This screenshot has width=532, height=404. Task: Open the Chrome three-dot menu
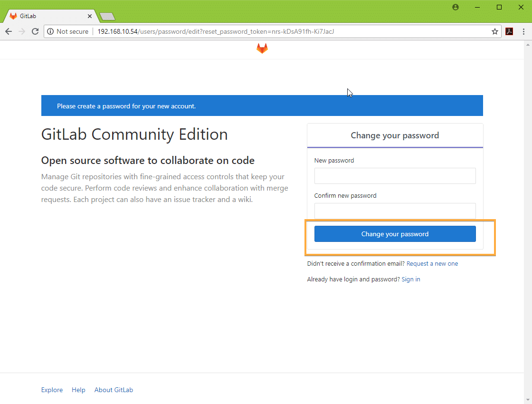(x=523, y=31)
